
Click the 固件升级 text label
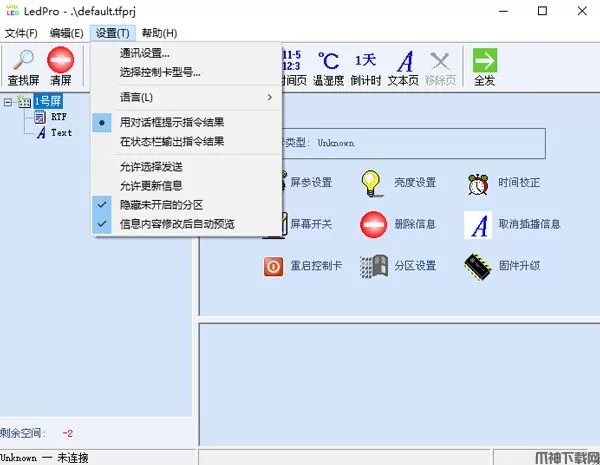point(519,266)
